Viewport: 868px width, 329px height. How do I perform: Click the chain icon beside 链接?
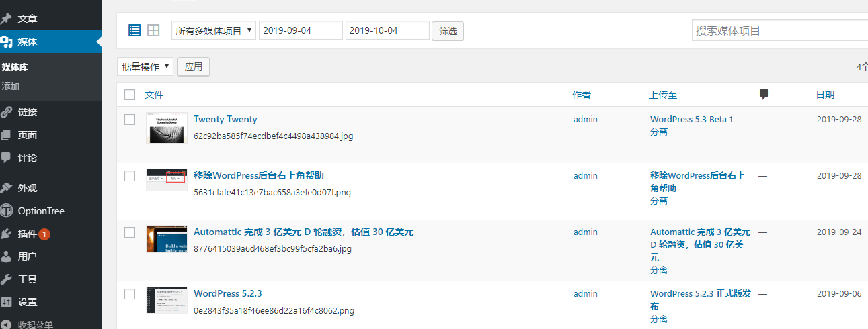point(7,112)
